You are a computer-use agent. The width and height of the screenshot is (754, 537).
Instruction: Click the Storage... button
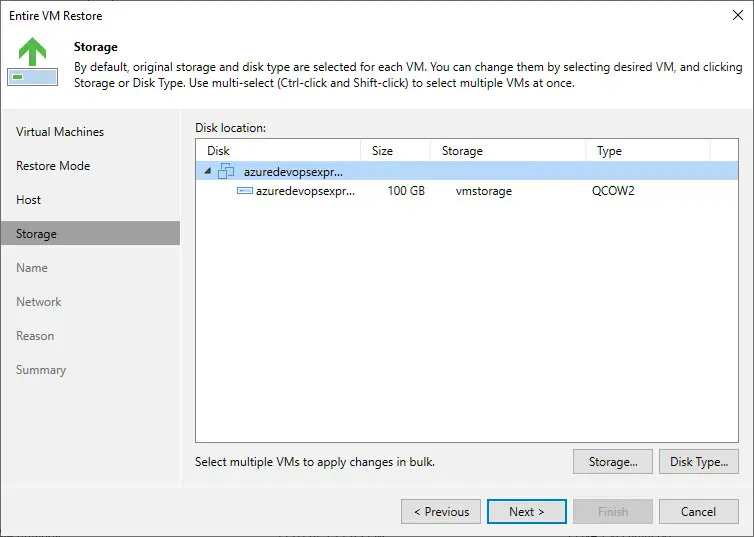pos(613,462)
